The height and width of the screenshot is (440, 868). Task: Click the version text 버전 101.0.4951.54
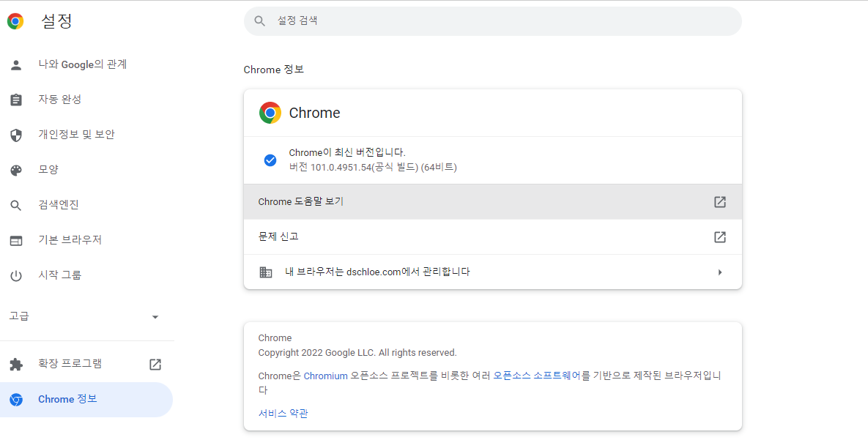pyautogui.click(x=373, y=167)
